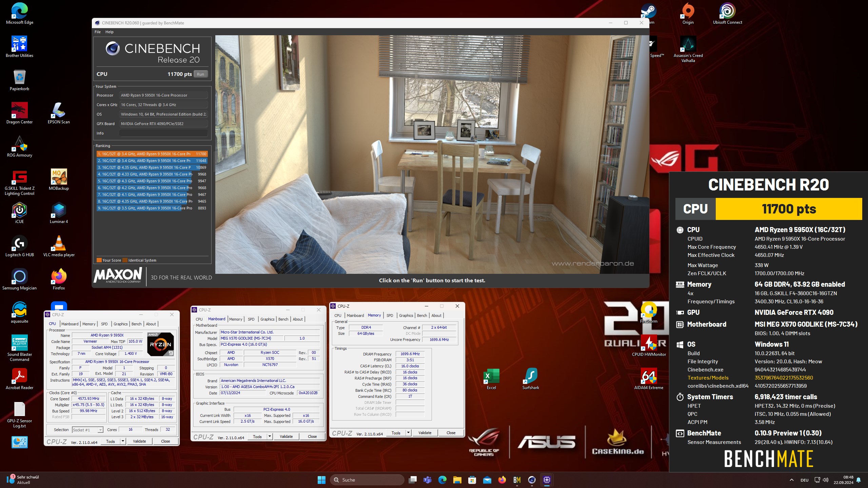The image size is (868, 488).
Task: Select ranking row 1 with score 11700
Action: click(152, 154)
